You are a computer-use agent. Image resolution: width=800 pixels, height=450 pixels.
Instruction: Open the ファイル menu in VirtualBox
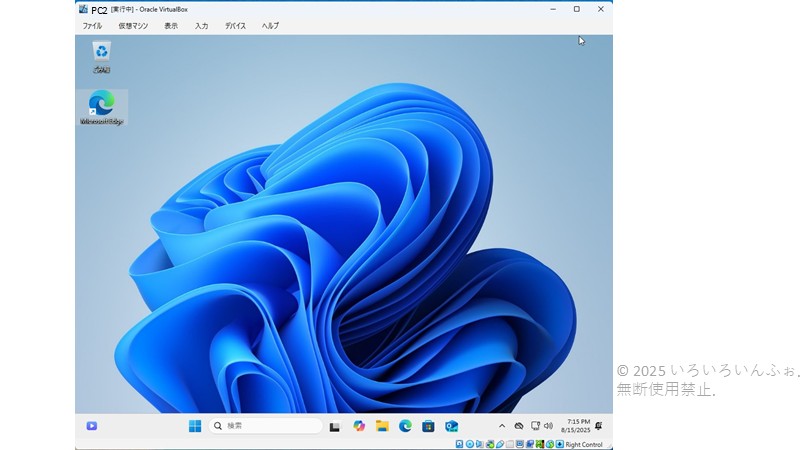(x=92, y=26)
